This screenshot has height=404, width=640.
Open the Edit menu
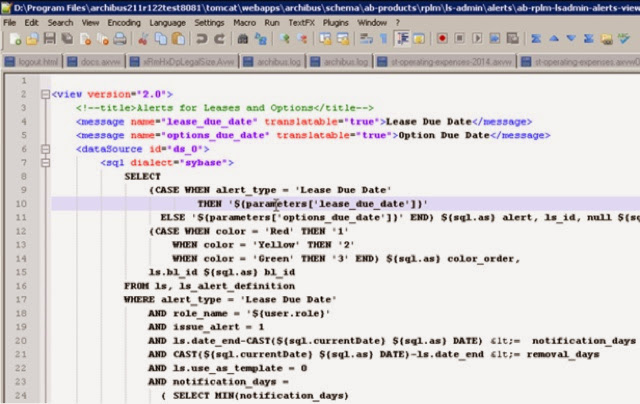(31, 23)
